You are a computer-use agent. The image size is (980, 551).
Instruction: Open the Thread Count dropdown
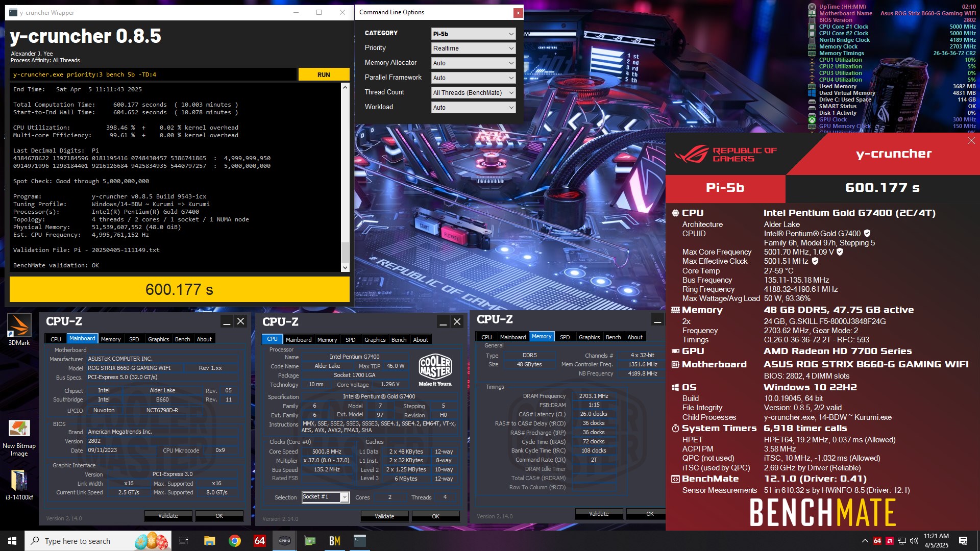click(473, 92)
